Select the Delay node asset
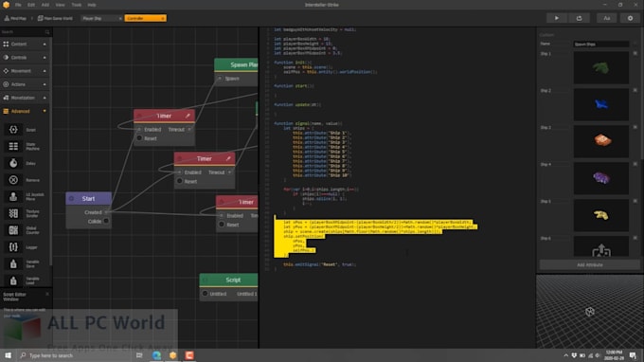The image size is (644, 362). coord(13,163)
